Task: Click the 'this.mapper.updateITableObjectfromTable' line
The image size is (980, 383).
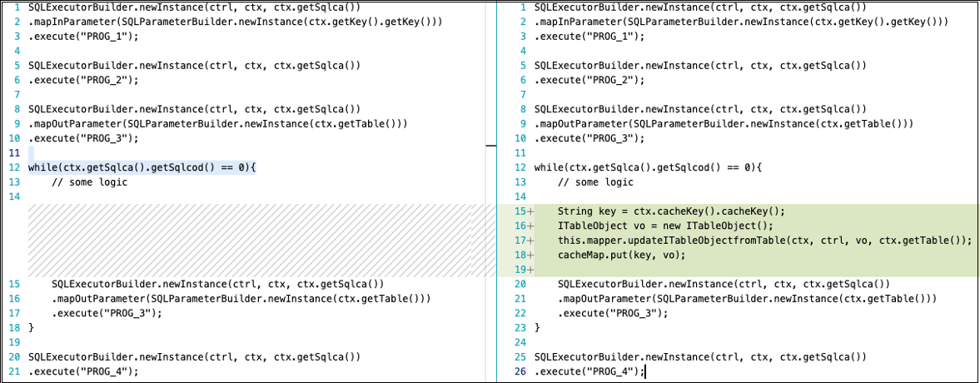Action: [764, 241]
